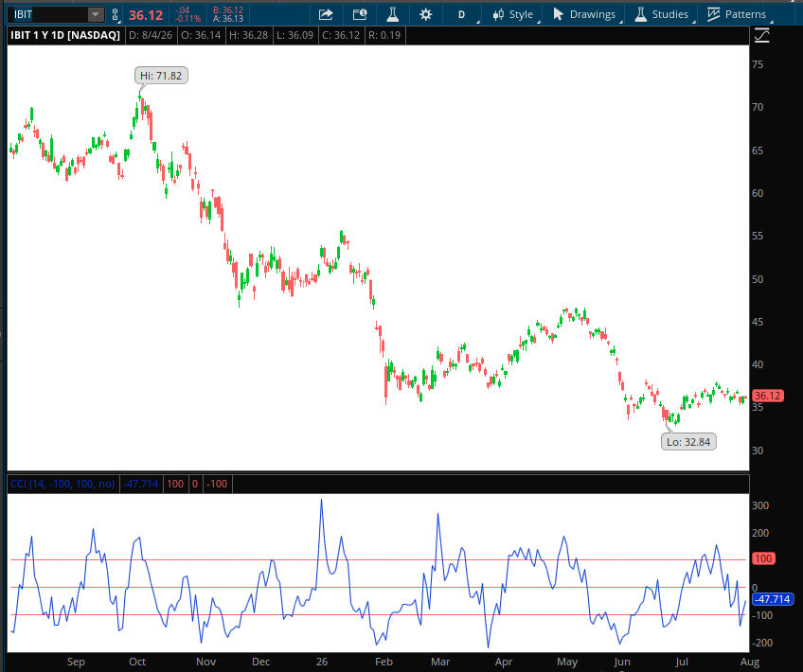Click the Lo: 32.84 price bubble
Viewport: 803px width, 672px height.
[688, 442]
